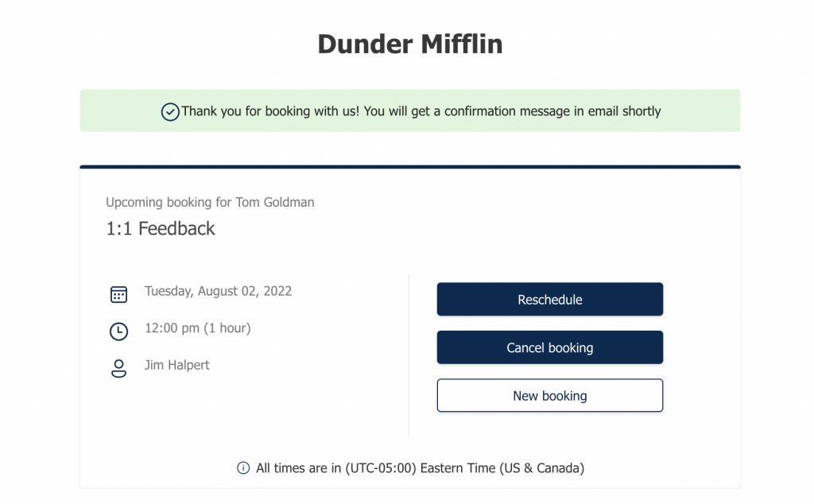Select the 'Thank you for booking' confirmation message
Screen dimensions: 814x504
[x=421, y=111]
